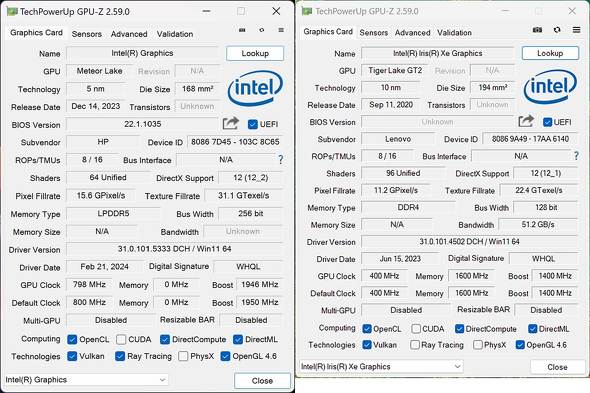590x393 pixels.
Task: Click Lookup button in left window
Action: (x=255, y=53)
